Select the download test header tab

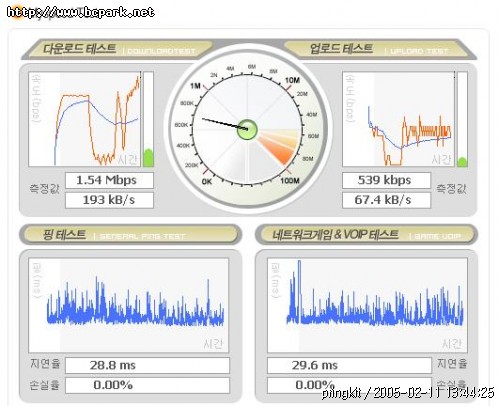(117, 50)
